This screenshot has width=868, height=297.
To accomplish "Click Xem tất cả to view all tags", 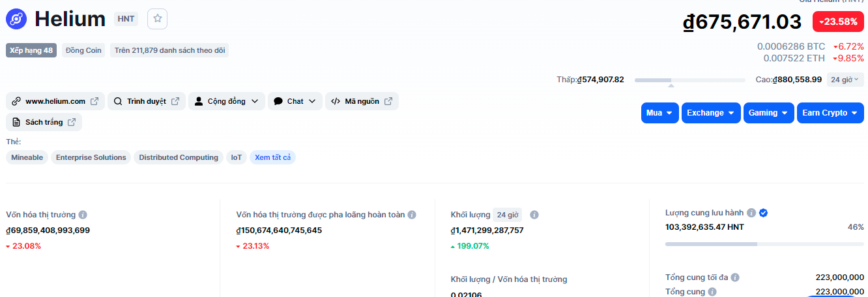I will click(x=272, y=157).
